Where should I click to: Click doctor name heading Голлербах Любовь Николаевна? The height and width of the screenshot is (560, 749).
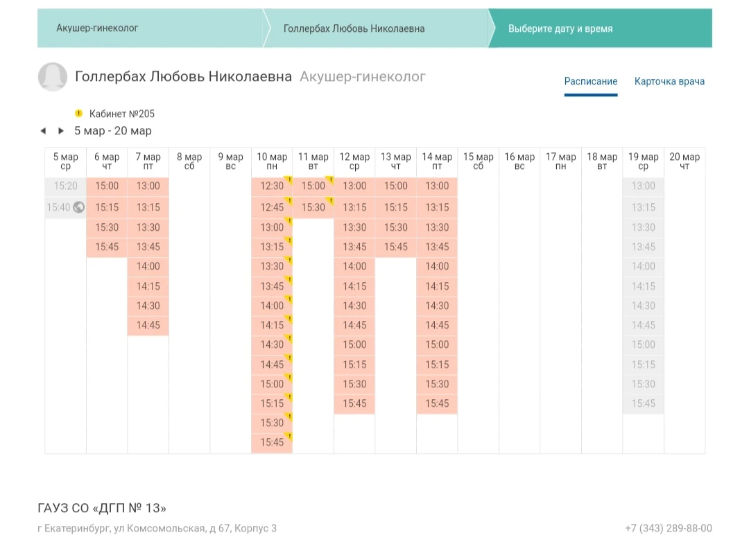[183, 76]
